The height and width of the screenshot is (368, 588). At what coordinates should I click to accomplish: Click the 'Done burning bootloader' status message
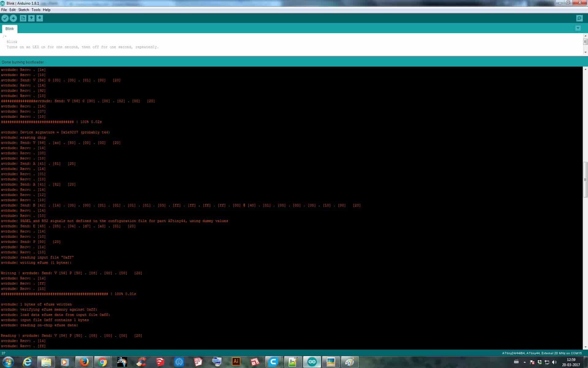point(23,62)
